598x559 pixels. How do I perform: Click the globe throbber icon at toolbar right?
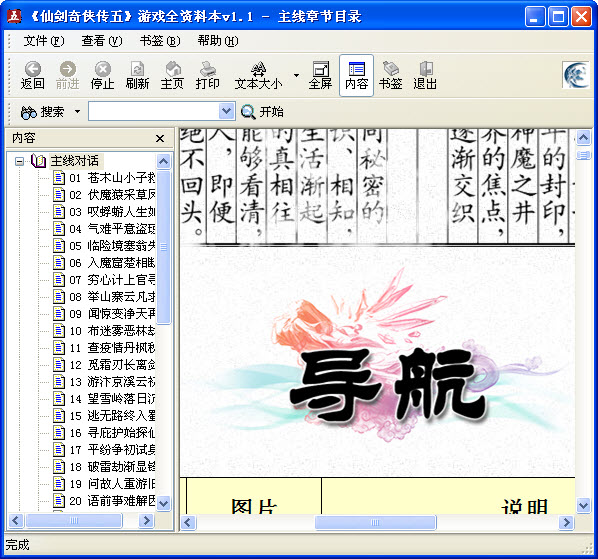tap(576, 75)
